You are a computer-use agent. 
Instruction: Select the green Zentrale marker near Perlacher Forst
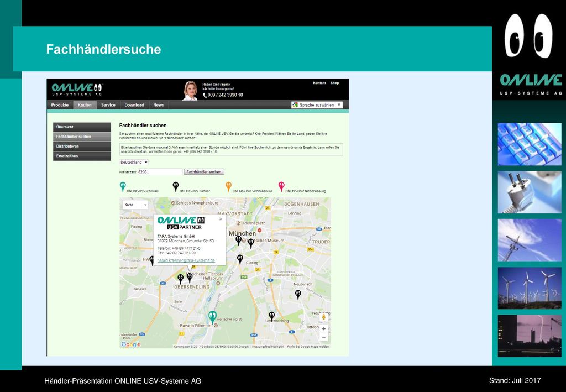pos(213,317)
